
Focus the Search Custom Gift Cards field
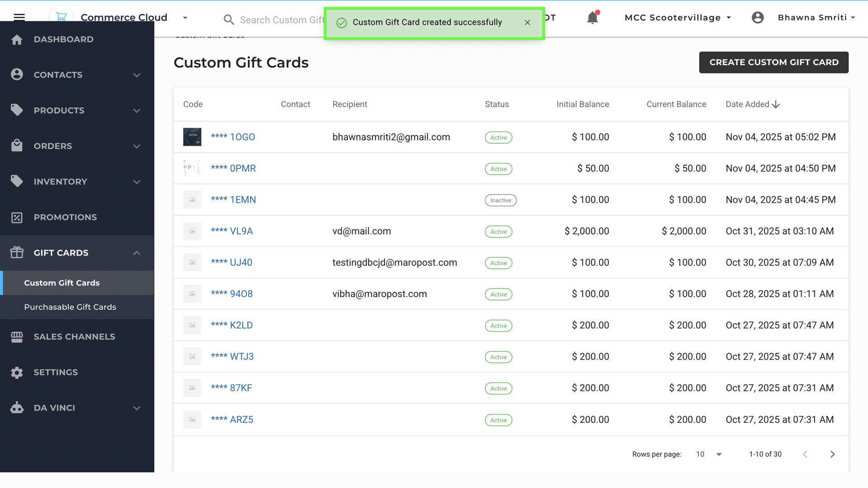tap(282, 20)
